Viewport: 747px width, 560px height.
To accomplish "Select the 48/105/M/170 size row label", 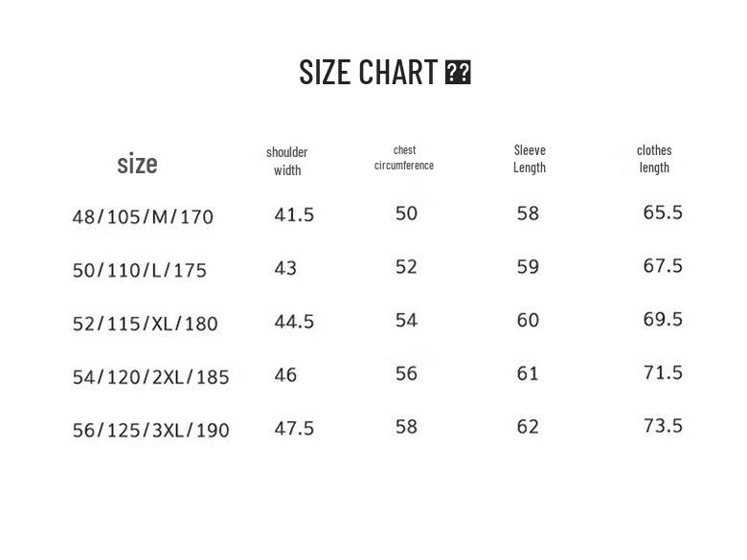I will tap(143, 217).
